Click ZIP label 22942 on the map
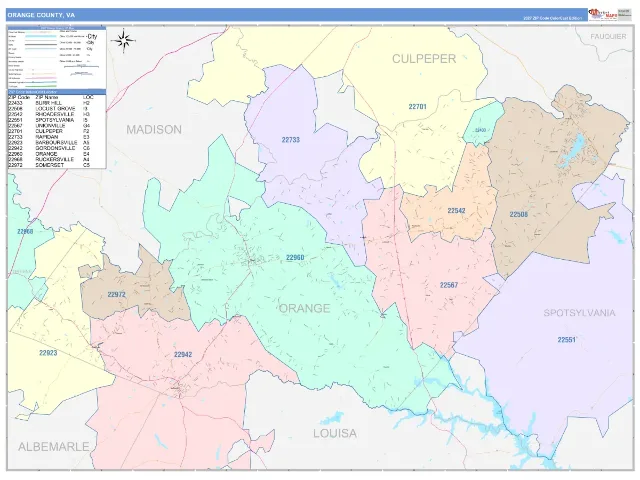The image size is (640, 480). click(183, 354)
